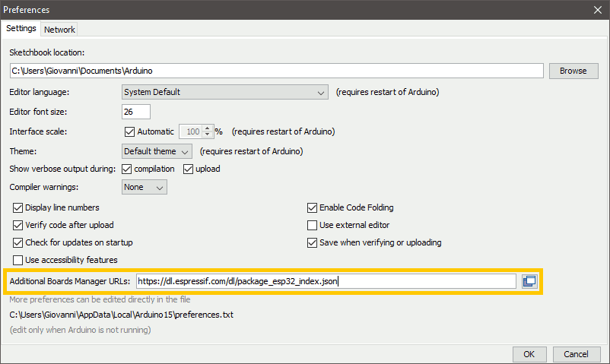Click the Editor font size field
Screen dimensions: 610x364
[x=136, y=112]
